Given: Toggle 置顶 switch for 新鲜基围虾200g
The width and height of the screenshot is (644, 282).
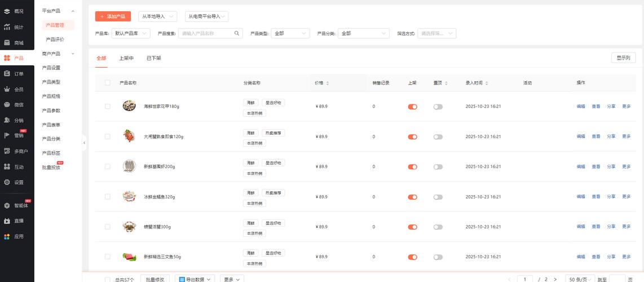Looking at the screenshot, I should click(x=438, y=166).
